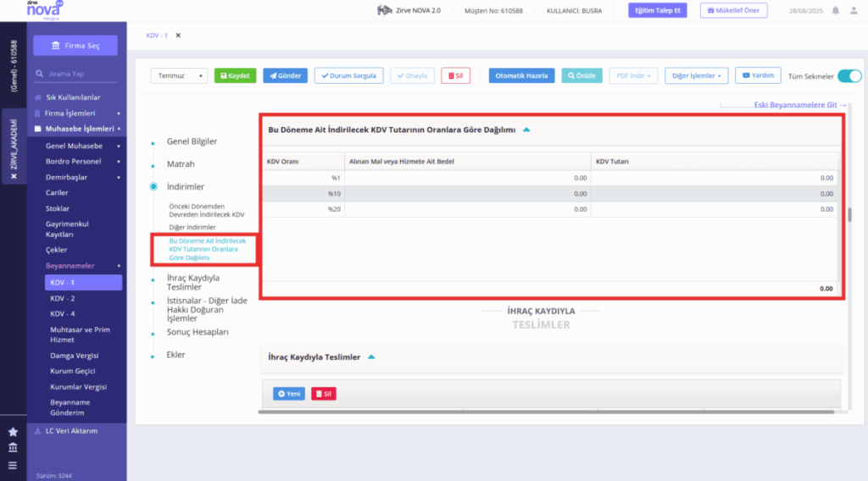Open Stoklar menu item

(x=58, y=208)
